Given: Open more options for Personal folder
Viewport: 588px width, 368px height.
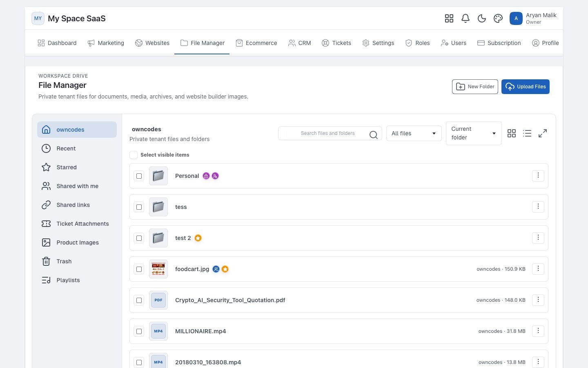Looking at the screenshot, I should (538, 175).
